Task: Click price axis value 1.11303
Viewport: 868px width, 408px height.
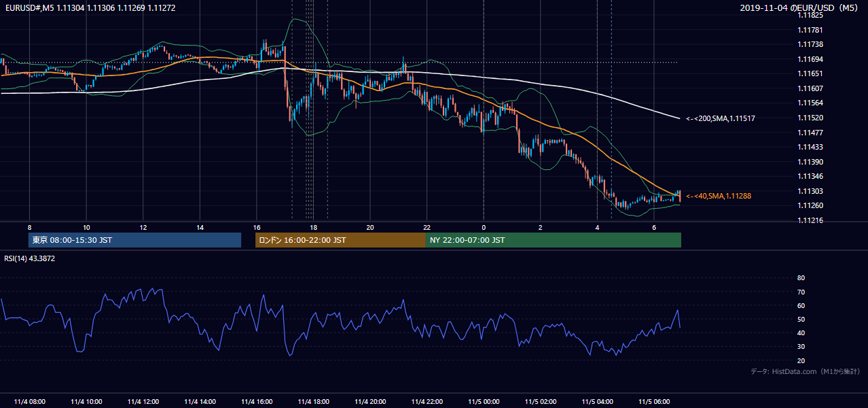Action: pyautogui.click(x=811, y=191)
